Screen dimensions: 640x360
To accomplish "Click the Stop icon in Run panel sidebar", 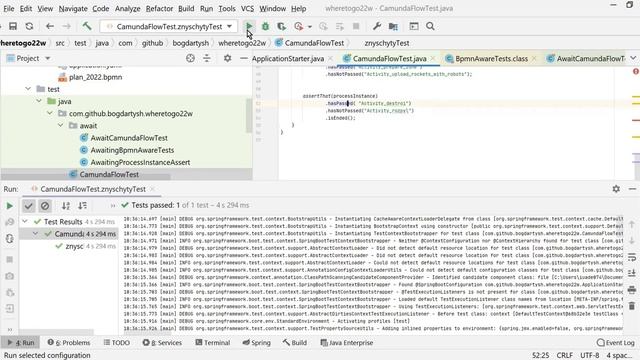I will [x=9, y=260].
